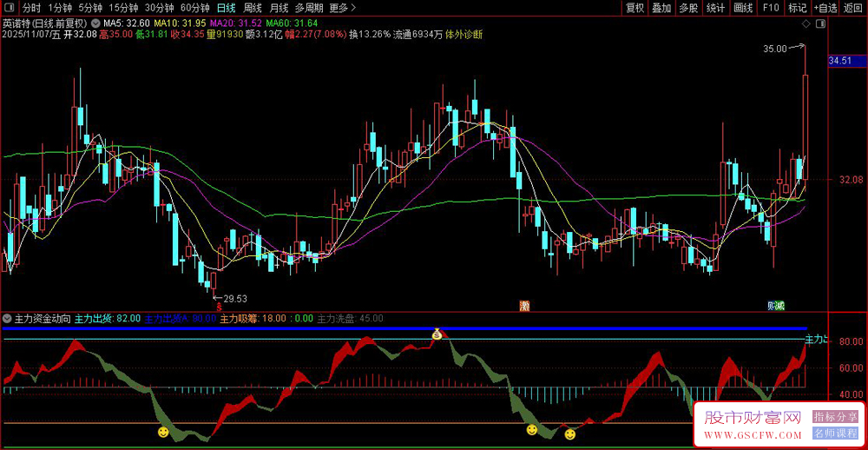The height and width of the screenshot is (450, 868).
Task: Click the orange 激 event marker icon
Action: click(524, 306)
